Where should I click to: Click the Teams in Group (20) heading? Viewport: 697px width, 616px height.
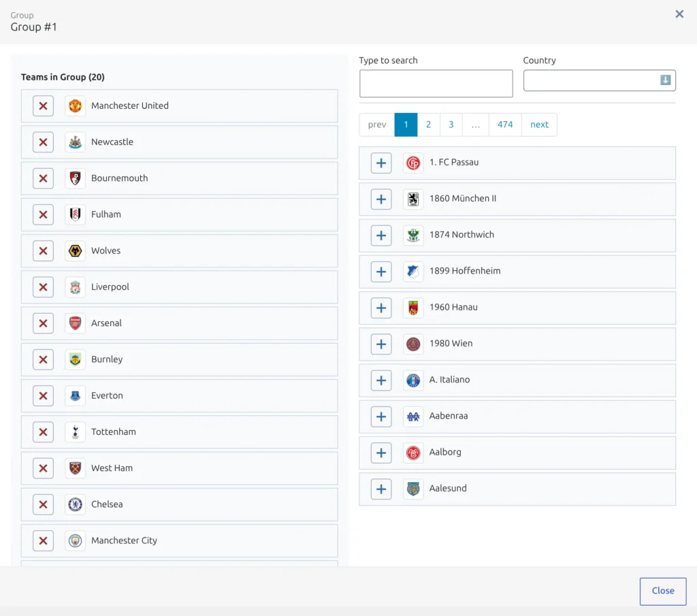tap(63, 77)
